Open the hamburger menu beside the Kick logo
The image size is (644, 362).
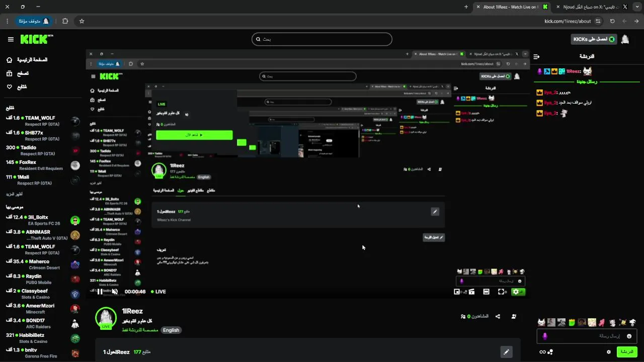click(11, 39)
